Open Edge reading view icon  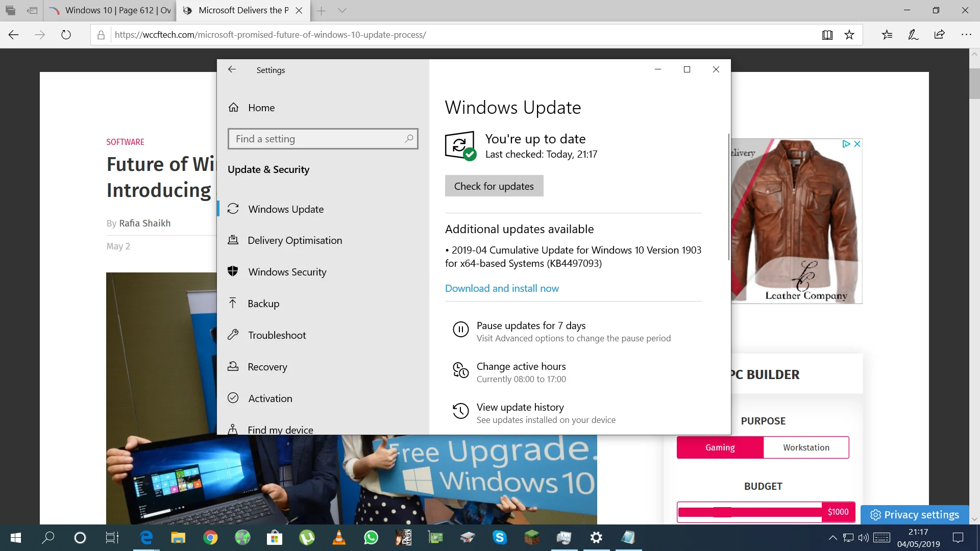(827, 35)
